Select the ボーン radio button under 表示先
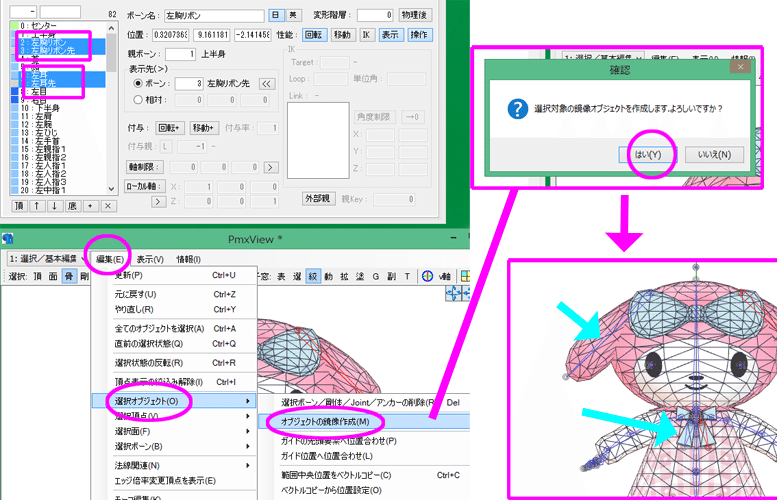Image resolution: width=777 pixels, height=500 pixels. point(138,83)
